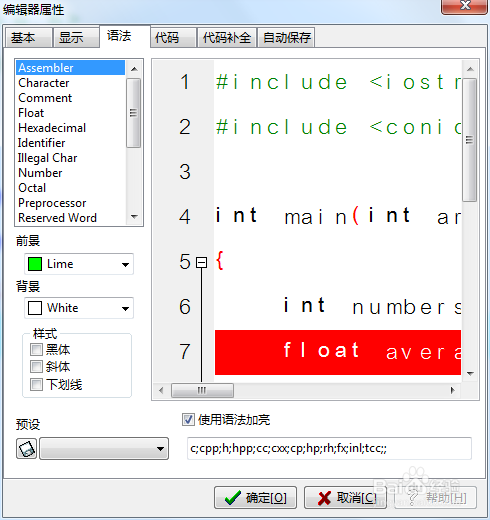Close the 编辑器属性 dialog window
This screenshot has height=520, width=490.
point(465,6)
